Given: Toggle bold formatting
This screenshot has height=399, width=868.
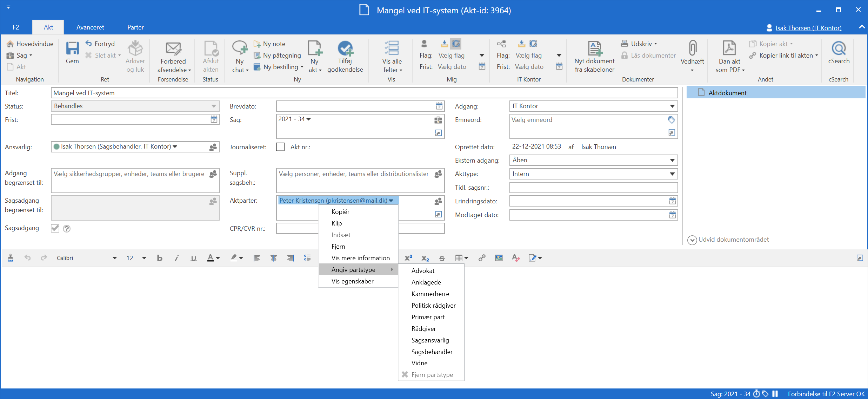Looking at the screenshot, I should pos(160,258).
